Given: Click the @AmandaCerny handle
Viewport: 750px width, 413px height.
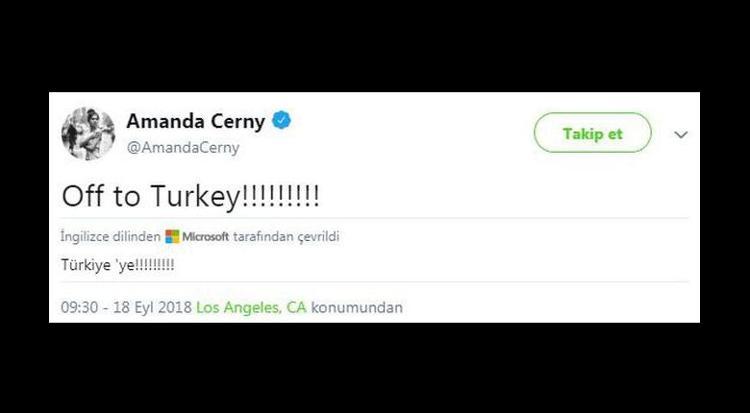Looking at the screenshot, I should [183, 148].
